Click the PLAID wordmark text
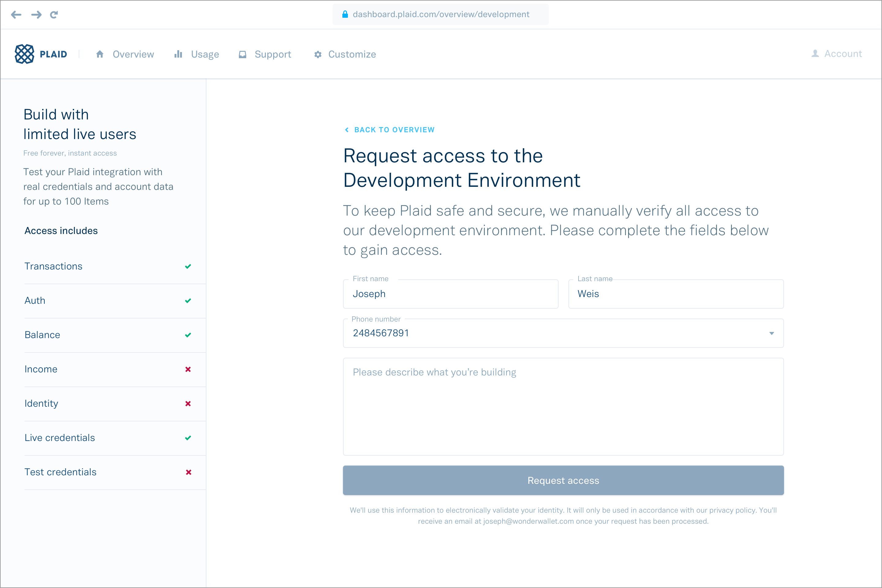This screenshot has width=882, height=588. click(x=54, y=55)
